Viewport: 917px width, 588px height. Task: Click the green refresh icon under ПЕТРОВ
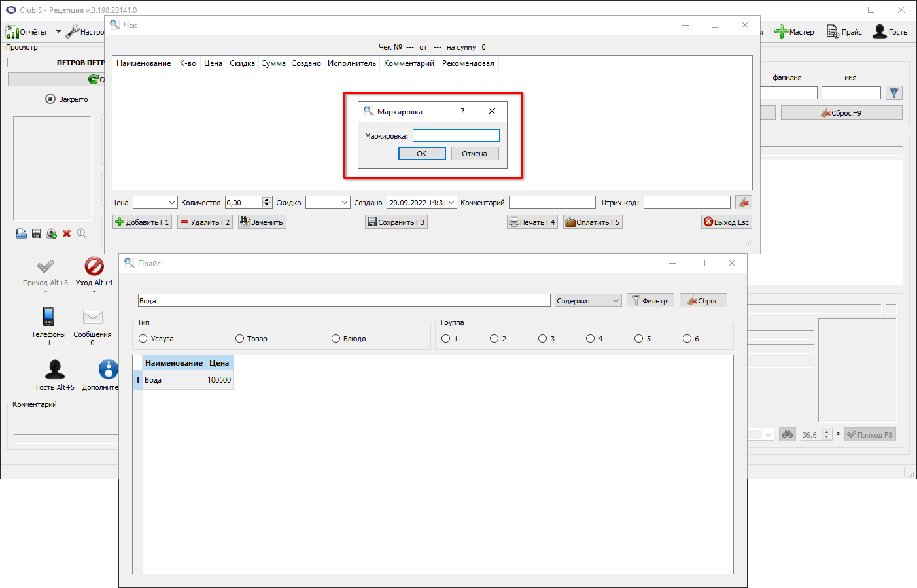point(94,79)
